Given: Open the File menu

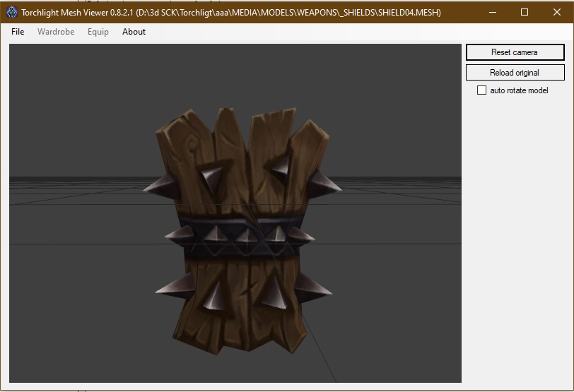Looking at the screenshot, I should [18, 32].
